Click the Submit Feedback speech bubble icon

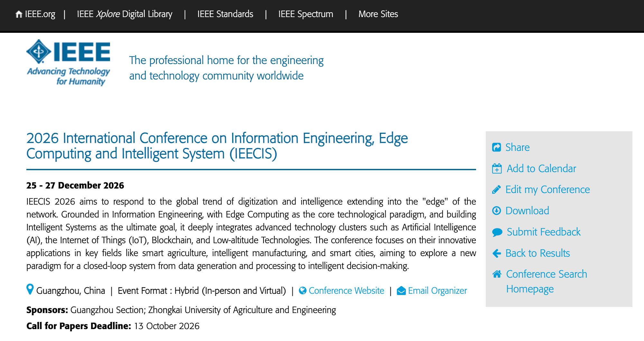[497, 232]
